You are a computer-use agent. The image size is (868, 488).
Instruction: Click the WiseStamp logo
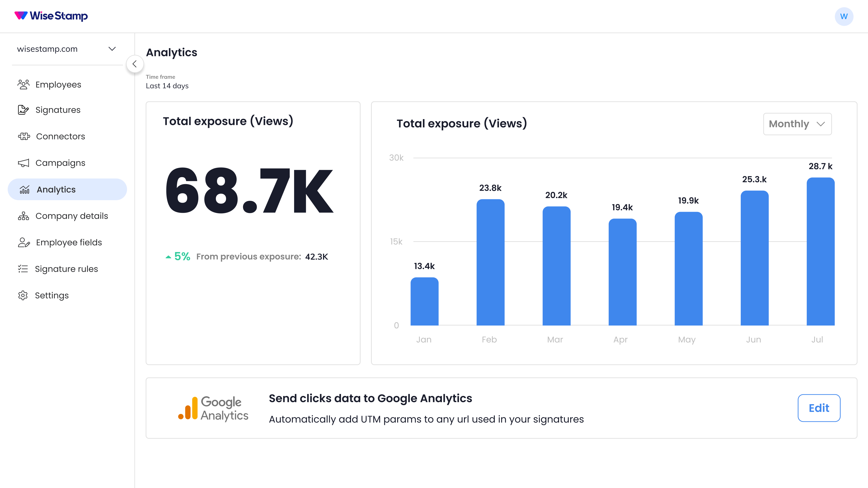pos(51,16)
